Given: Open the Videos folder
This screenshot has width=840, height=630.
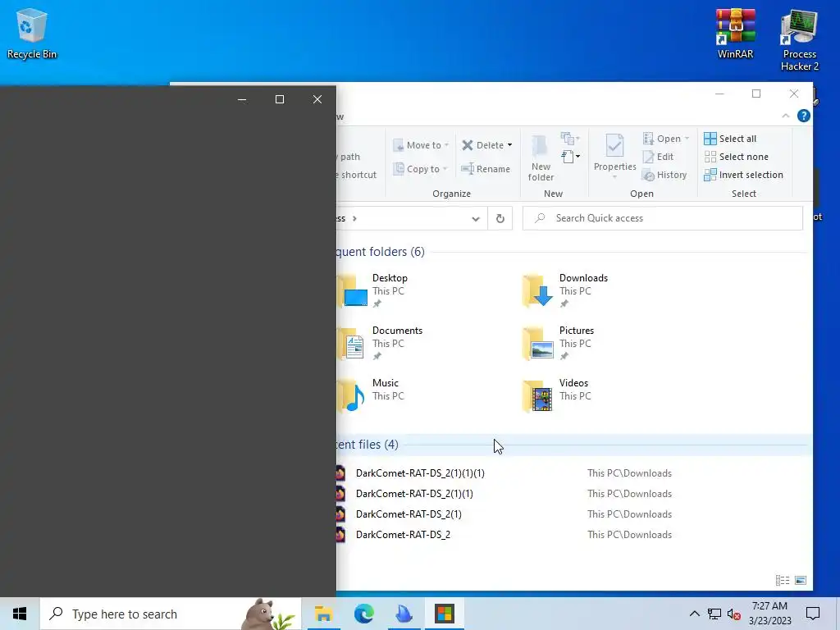Looking at the screenshot, I should pos(557,396).
